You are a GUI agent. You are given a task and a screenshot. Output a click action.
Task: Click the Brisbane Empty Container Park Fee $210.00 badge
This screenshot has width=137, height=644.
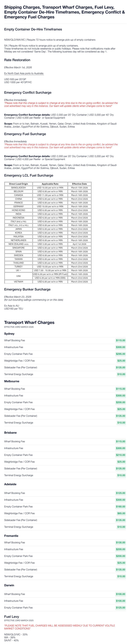pos(120,455)
